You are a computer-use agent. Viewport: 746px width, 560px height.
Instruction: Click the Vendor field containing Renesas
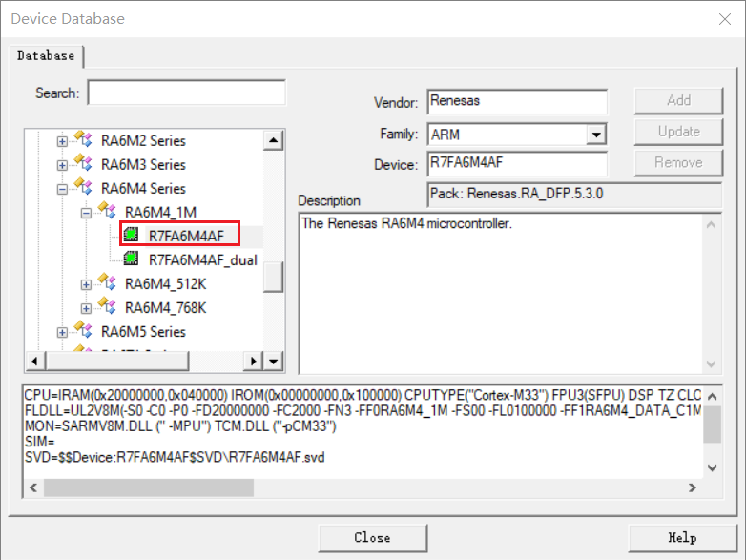pos(517,101)
